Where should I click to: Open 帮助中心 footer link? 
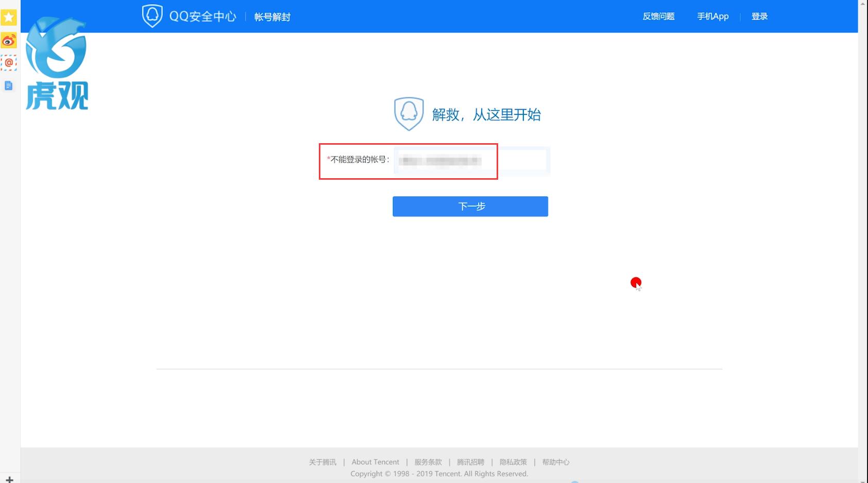(x=556, y=462)
